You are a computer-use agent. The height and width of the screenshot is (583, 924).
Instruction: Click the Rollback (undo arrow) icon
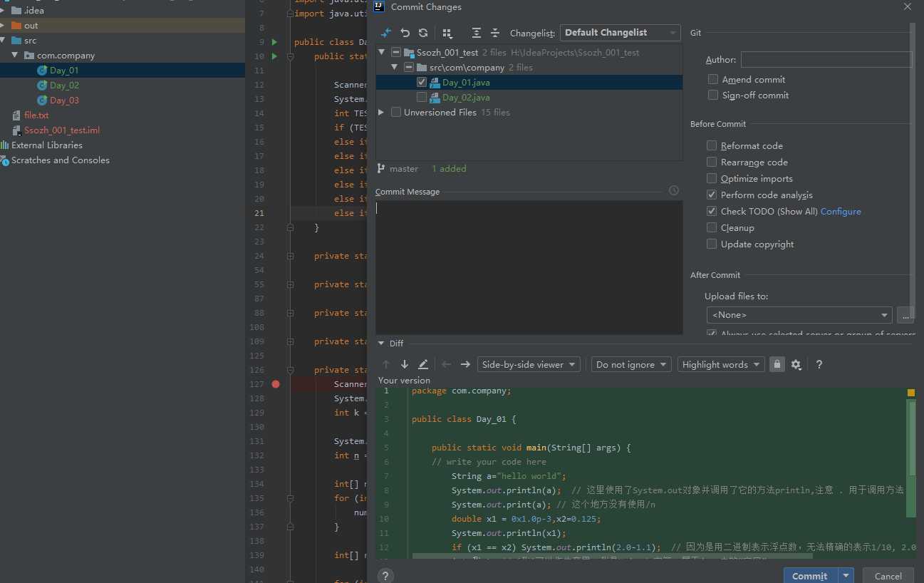click(x=405, y=33)
